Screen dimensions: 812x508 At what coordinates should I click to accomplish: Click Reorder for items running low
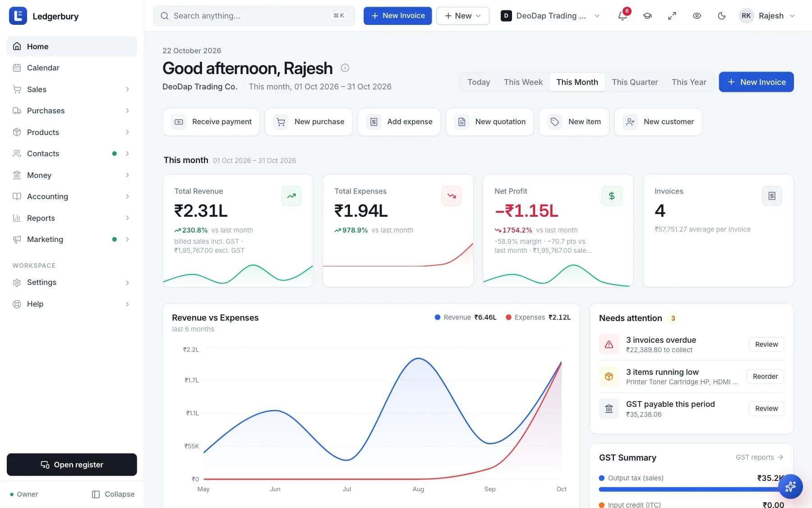click(x=765, y=376)
